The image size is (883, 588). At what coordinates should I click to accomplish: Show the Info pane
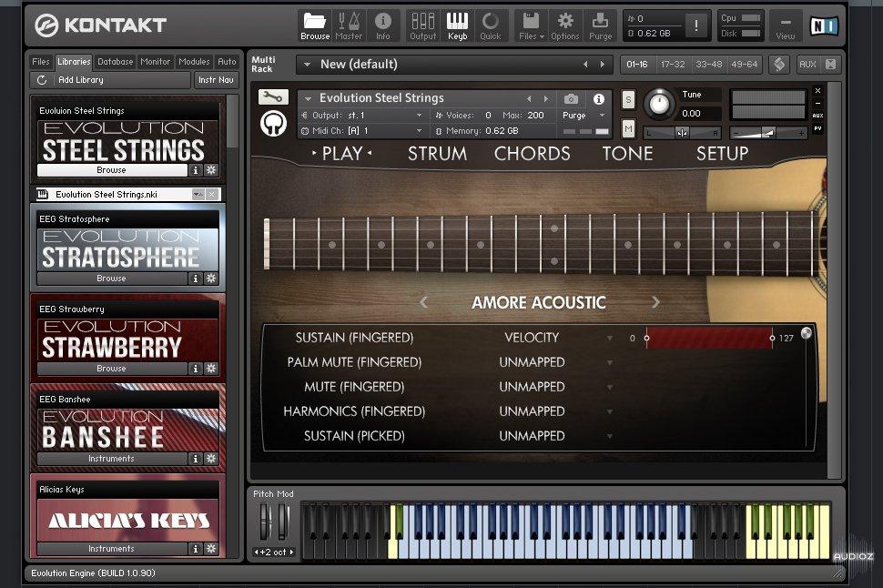coord(383,25)
